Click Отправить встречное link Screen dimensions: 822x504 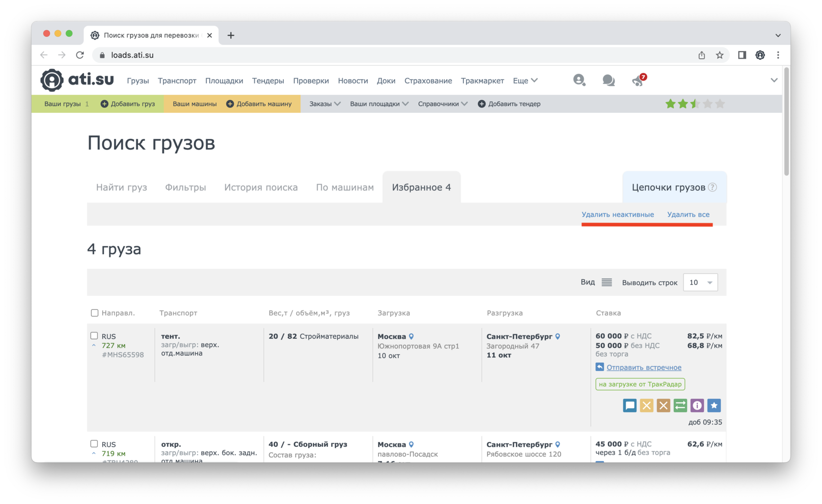(644, 367)
